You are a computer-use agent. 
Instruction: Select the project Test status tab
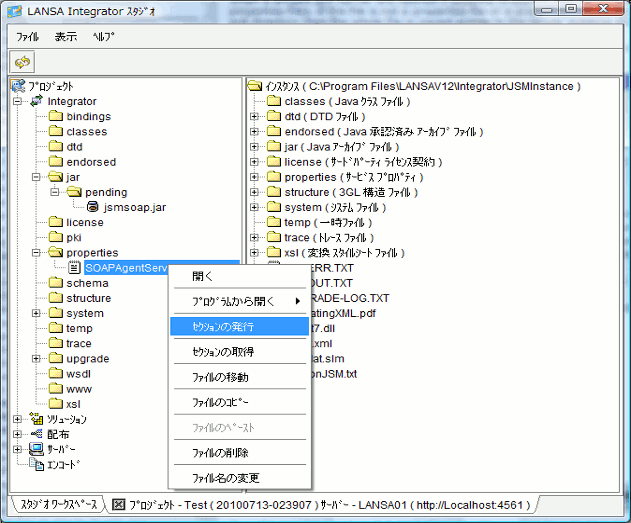pos(322,504)
